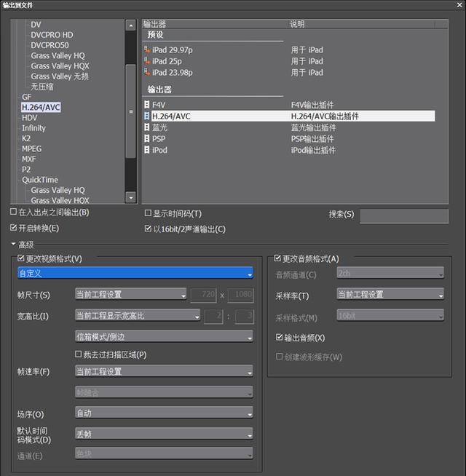This screenshot has width=466, height=476.
Task: Select QuickTime in the format tree
Action: (40, 180)
